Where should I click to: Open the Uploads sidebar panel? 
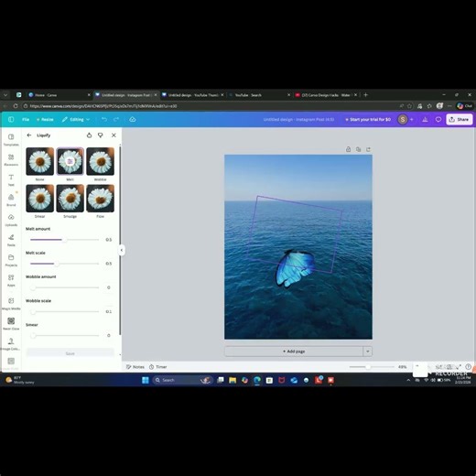(11, 220)
